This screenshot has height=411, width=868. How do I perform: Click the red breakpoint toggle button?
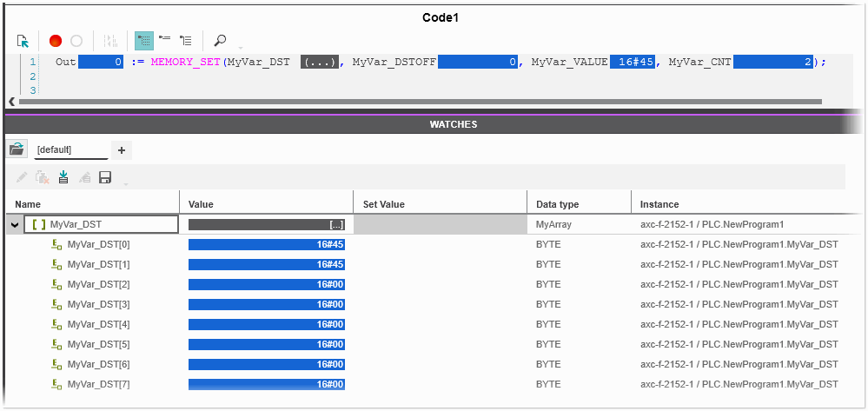click(56, 41)
